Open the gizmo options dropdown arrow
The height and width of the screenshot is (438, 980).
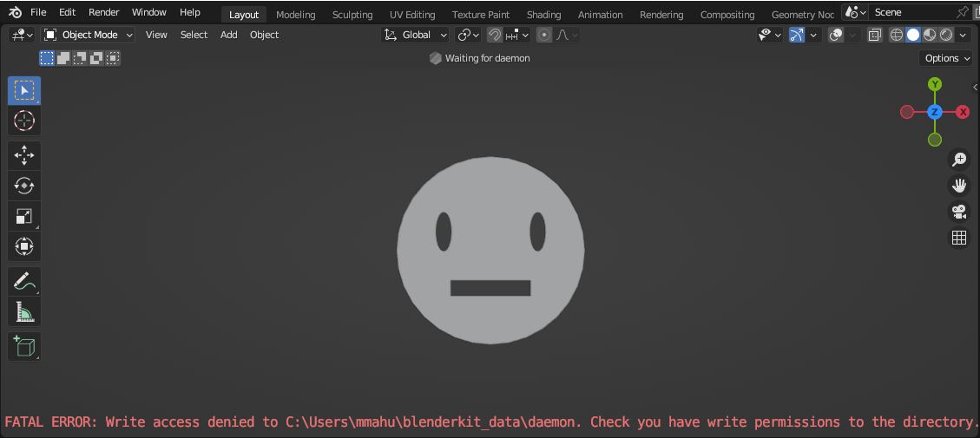(x=813, y=35)
